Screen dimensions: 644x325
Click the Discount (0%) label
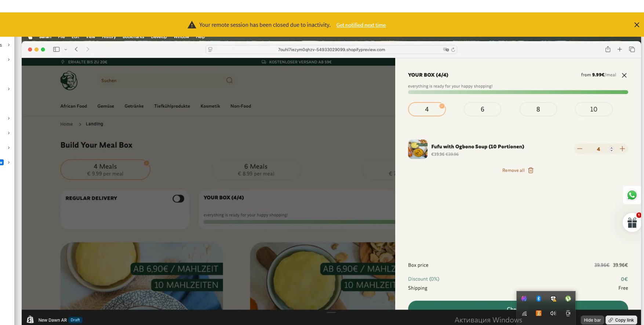pyautogui.click(x=423, y=279)
